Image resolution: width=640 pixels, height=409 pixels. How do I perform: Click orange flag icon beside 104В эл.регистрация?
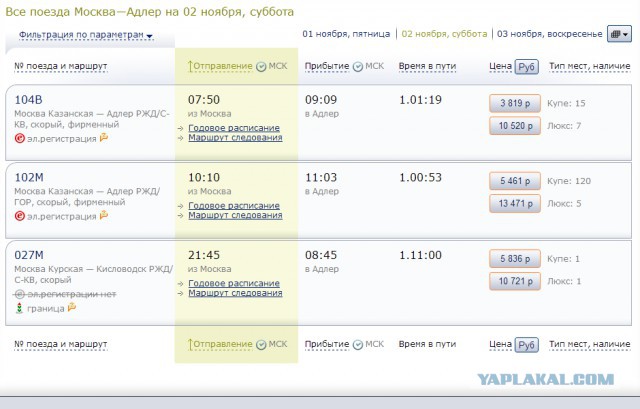point(104,138)
